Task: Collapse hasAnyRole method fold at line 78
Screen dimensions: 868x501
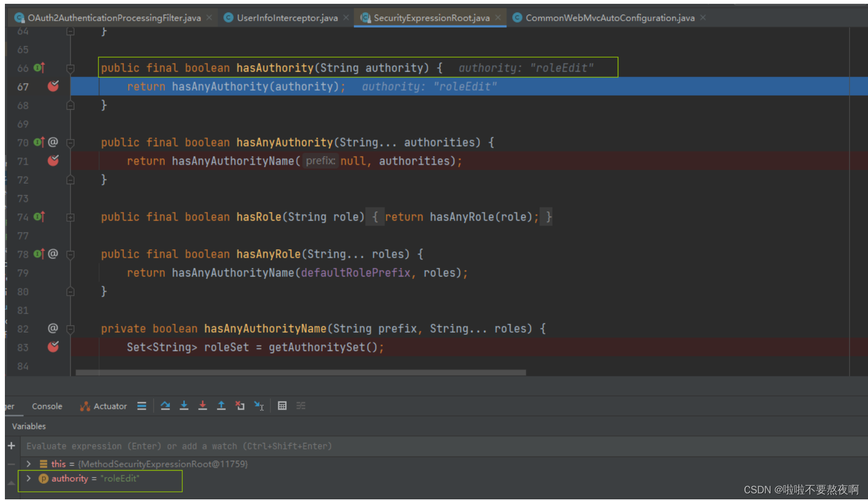Action: tap(70, 254)
